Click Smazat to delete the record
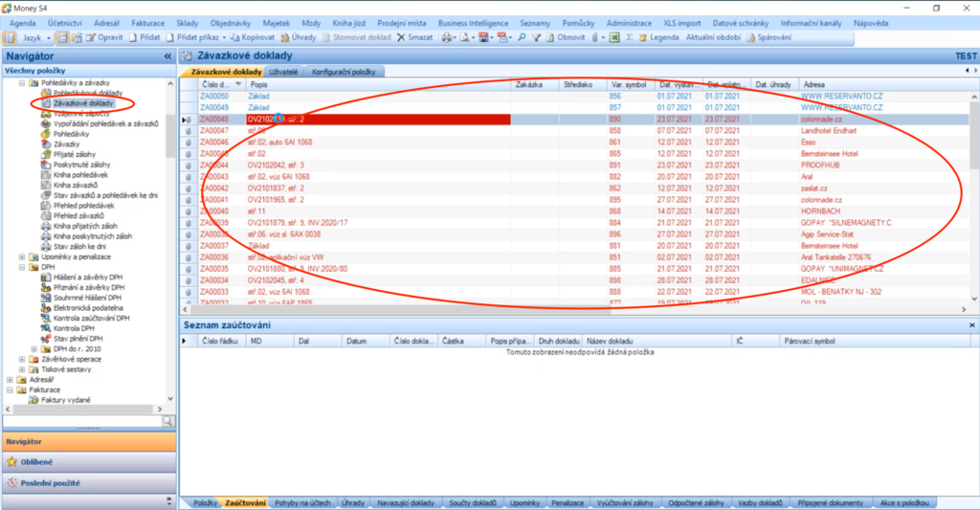The height and width of the screenshot is (510, 980). click(414, 37)
